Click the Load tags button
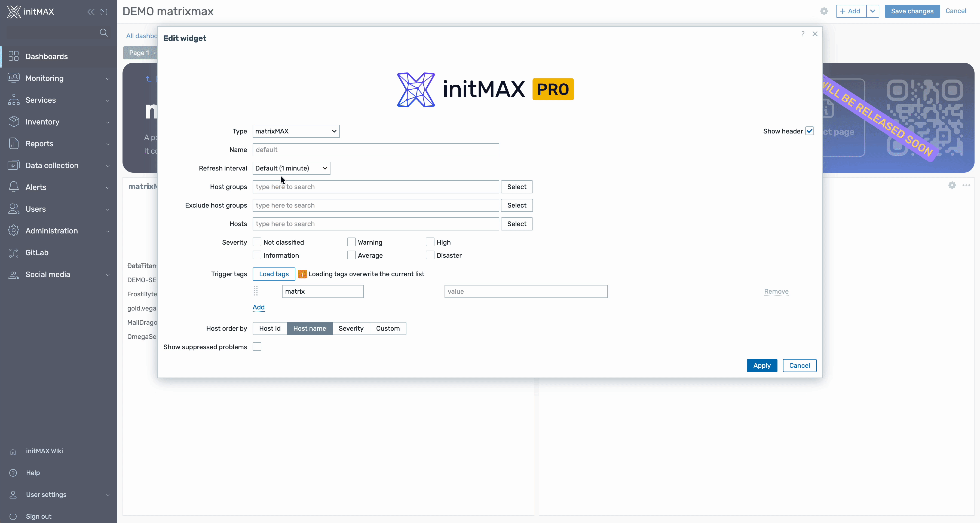The height and width of the screenshot is (523, 980). coord(274,274)
